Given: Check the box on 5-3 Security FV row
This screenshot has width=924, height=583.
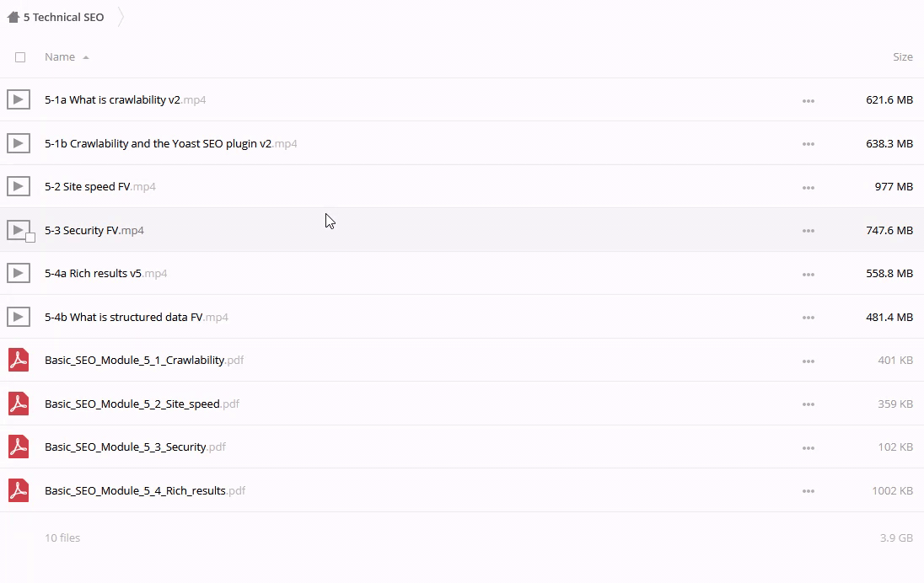Looking at the screenshot, I should pos(30,238).
